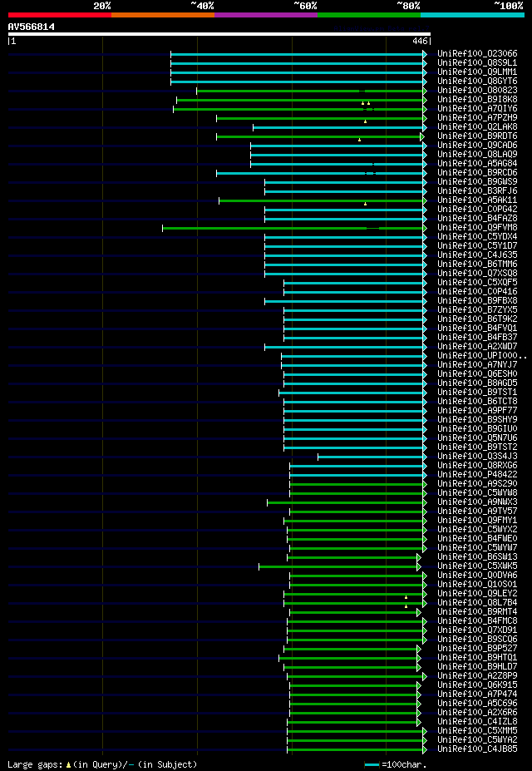
Task: Select the UniRef100_Q3S4J3 label
Action: (x=477, y=456)
